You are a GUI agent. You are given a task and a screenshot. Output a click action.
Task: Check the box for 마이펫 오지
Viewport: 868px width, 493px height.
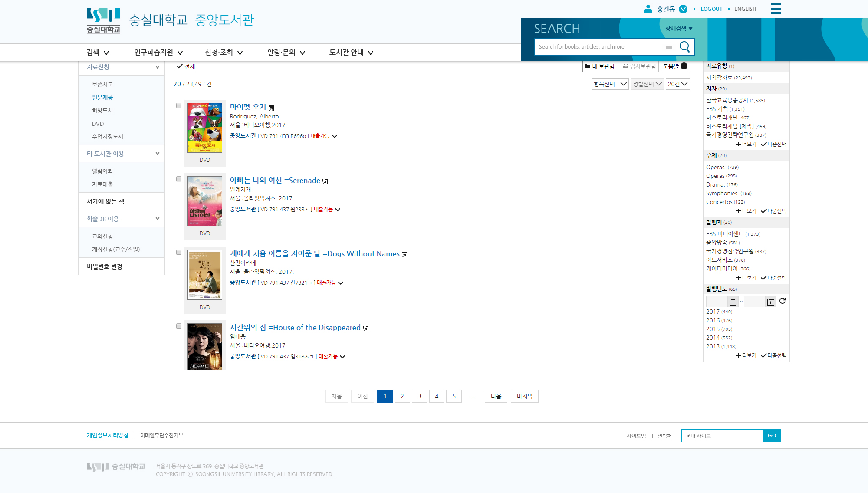[178, 105]
